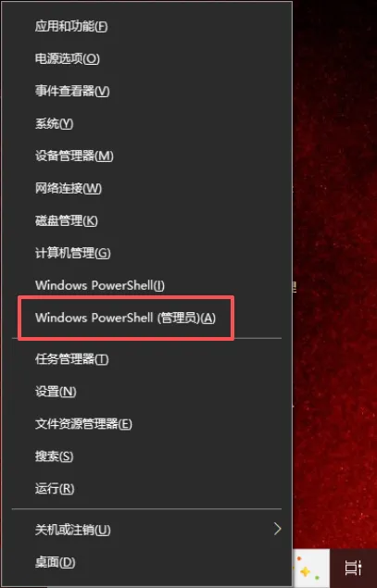Select 电源选项(O) from the menu
Viewport: 377px width, 588px height.
coord(146,58)
